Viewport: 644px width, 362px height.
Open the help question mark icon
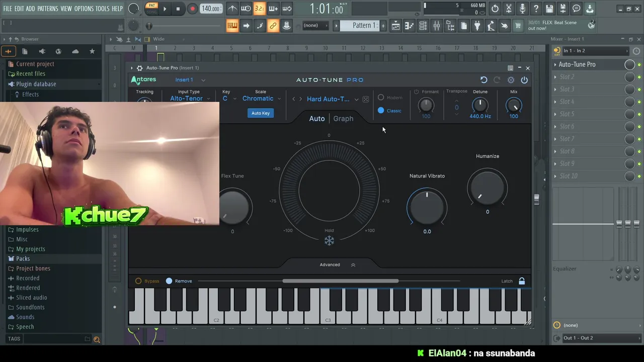(x=536, y=9)
